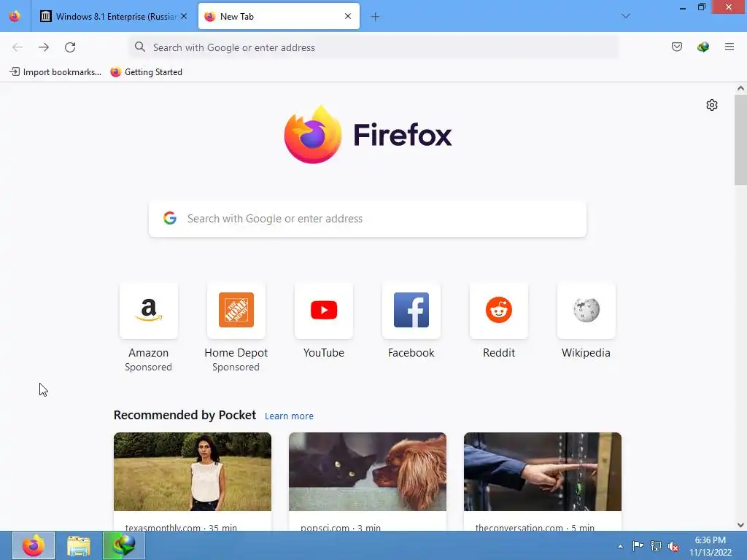Open theconversation.com elevator story thumbnail
This screenshot has width=747, height=560.
click(x=543, y=472)
